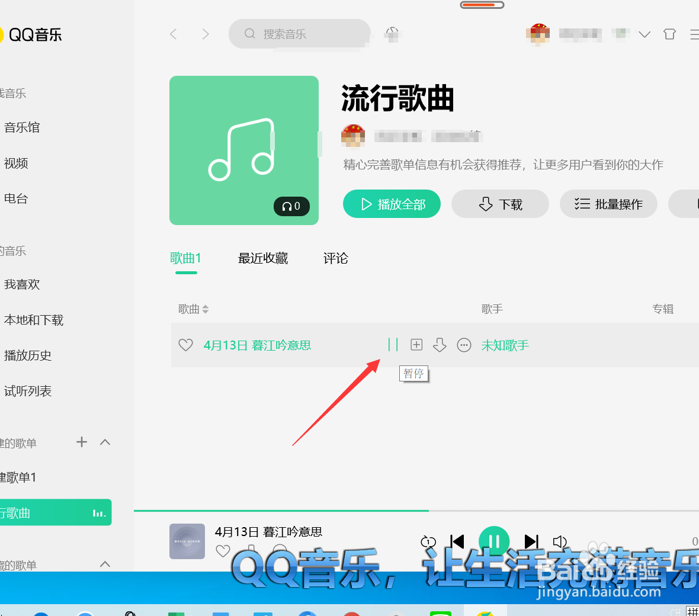Go back to previous track
The height and width of the screenshot is (616, 699).
456,541
